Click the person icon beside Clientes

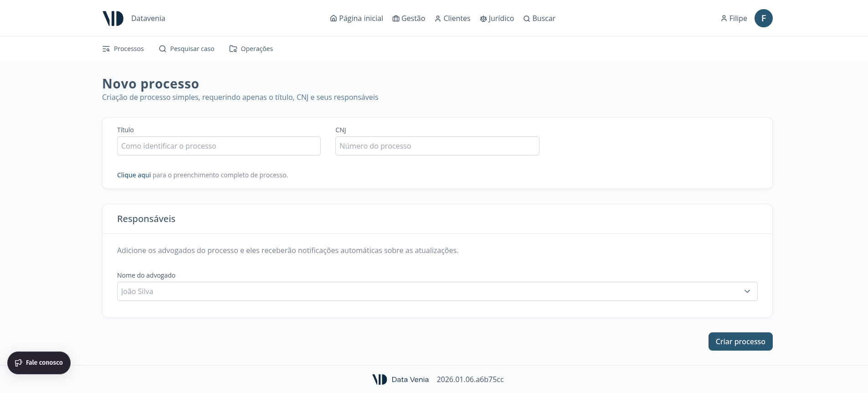(x=438, y=19)
